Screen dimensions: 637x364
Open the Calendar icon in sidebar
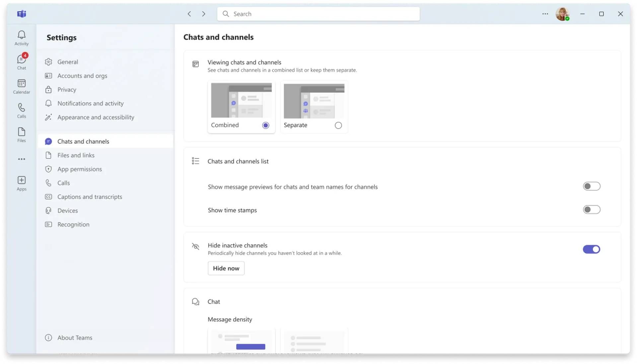pyautogui.click(x=22, y=86)
